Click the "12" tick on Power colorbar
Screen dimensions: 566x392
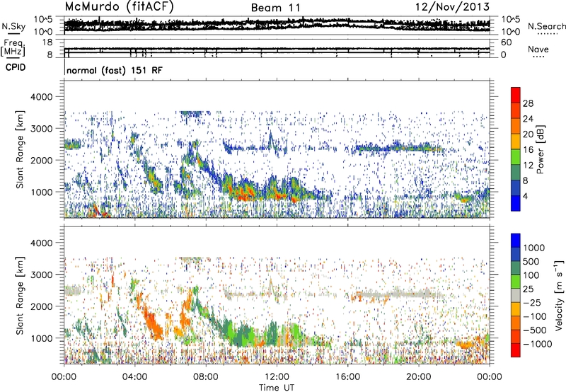tap(528, 166)
